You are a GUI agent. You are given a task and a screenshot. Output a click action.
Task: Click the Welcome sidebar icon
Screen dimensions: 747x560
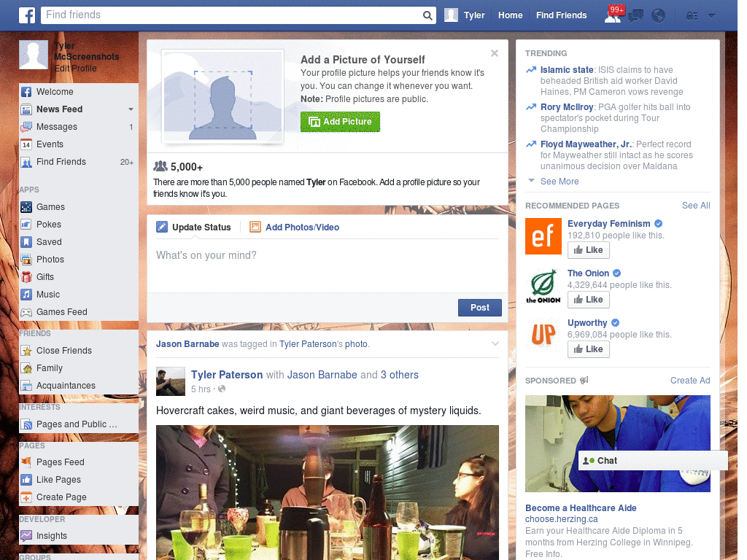click(x=26, y=92)
